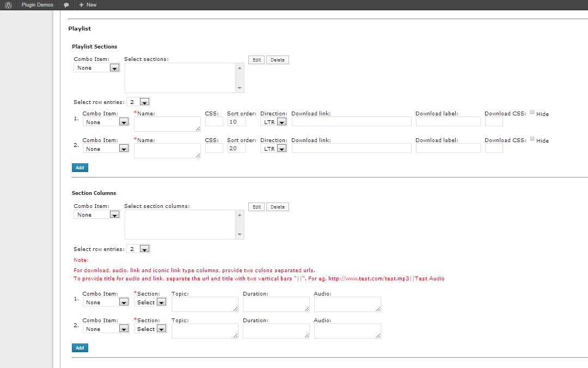Open Section Columns top Combo Item dropdown
The height and width of the screenshot is (368, 588).
pyautogui.click(x=97, y=214)
